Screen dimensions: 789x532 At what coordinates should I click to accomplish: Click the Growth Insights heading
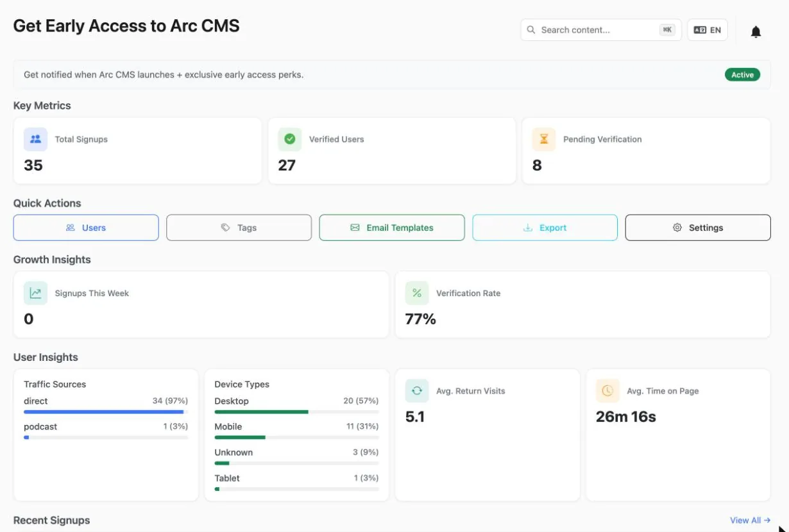tap(52, 260)
